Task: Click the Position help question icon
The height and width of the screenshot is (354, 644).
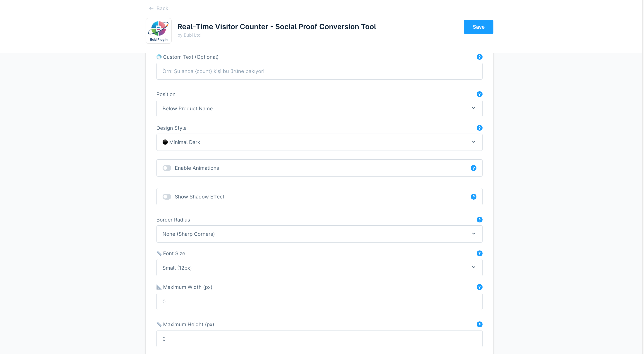Action: click(x=479, y=94)
